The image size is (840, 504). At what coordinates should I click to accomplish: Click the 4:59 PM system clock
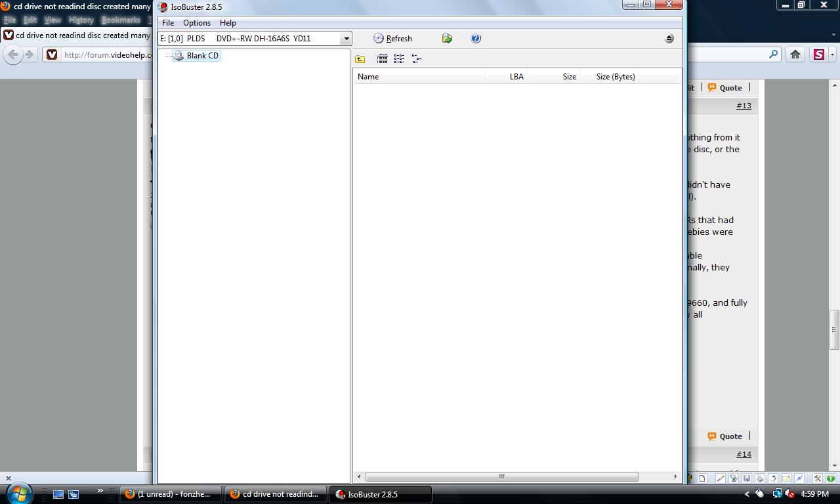tap(815, 494)
